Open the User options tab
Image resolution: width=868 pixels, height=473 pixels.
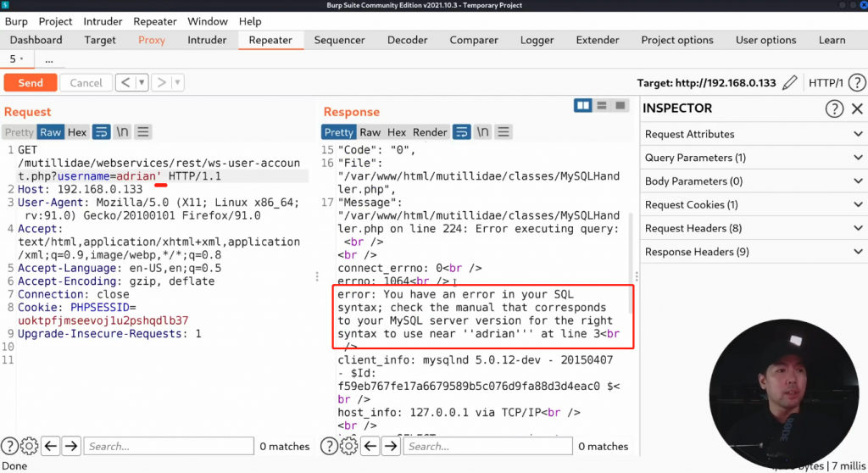(765, 40)
